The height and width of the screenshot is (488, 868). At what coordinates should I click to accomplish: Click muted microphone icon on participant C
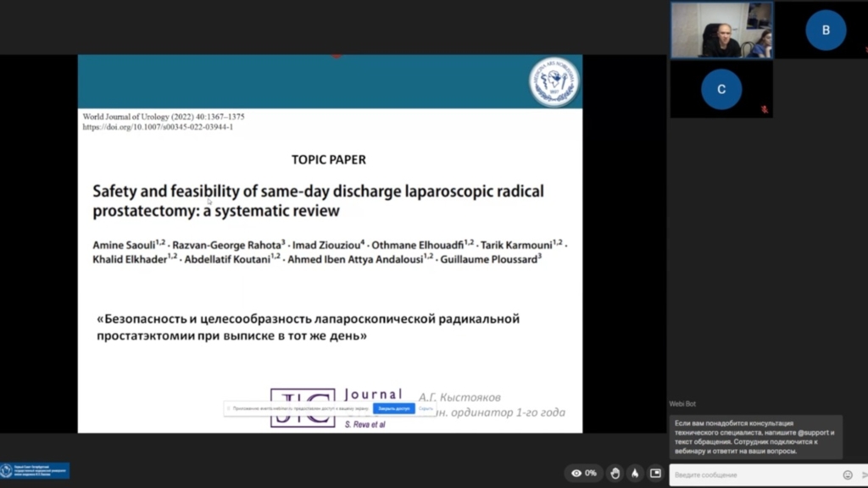[x=765, y=109]
